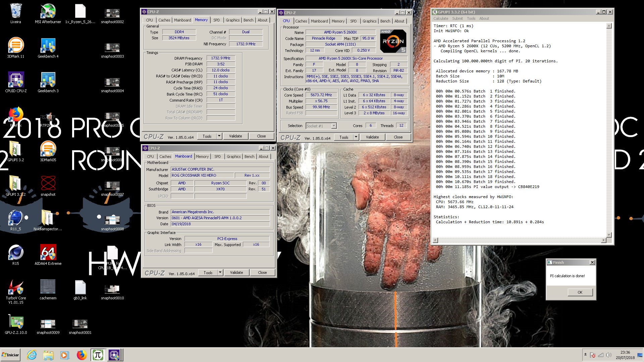Screen dimensions: 644x362
Task: Open Tools dropdown arrow in Memory CPU-Z window
Action: [219, 136]
